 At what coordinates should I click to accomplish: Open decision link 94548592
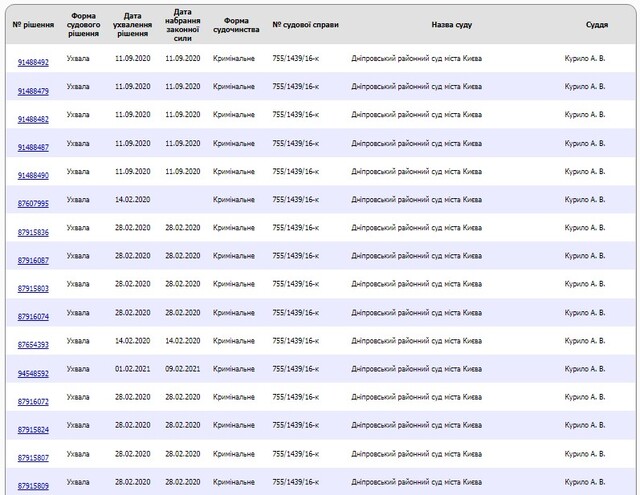(33, 373)
